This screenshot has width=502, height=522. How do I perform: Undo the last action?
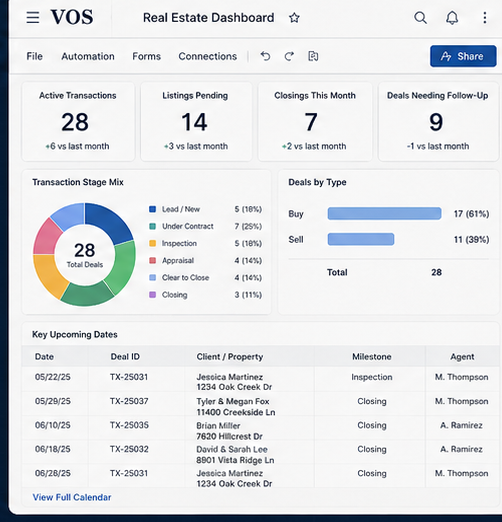coord(265,56)
